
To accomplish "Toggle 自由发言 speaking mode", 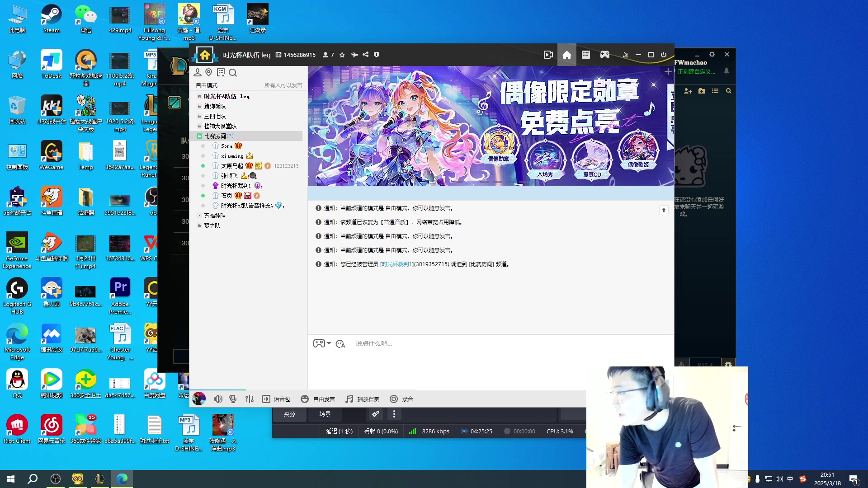I will (x=318, y=399).
